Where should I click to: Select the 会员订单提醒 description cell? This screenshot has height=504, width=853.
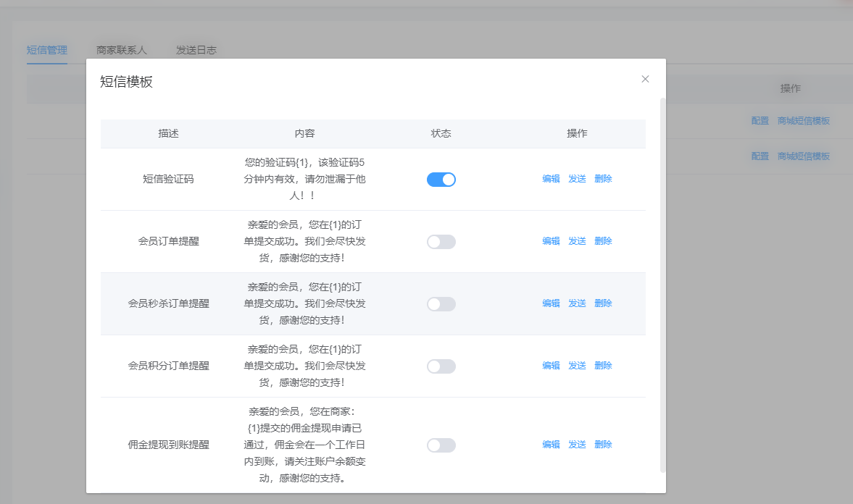click(169, 241)
